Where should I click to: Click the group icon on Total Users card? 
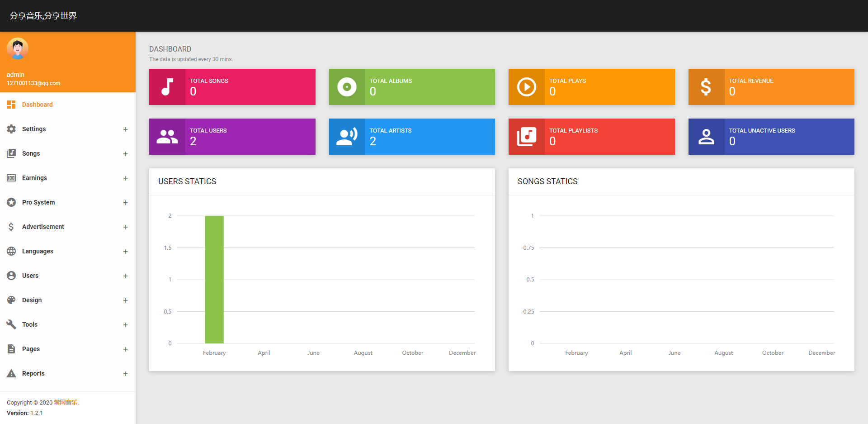167,137
